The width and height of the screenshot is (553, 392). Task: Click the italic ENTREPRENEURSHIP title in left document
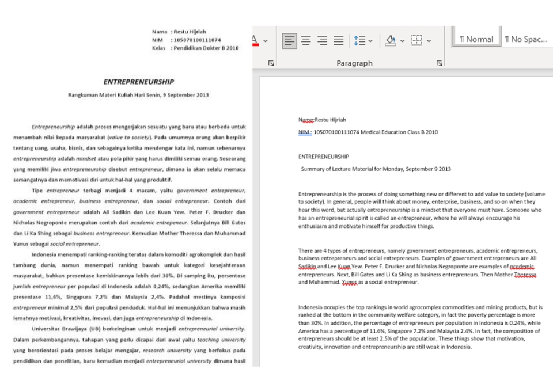(139, 82)
